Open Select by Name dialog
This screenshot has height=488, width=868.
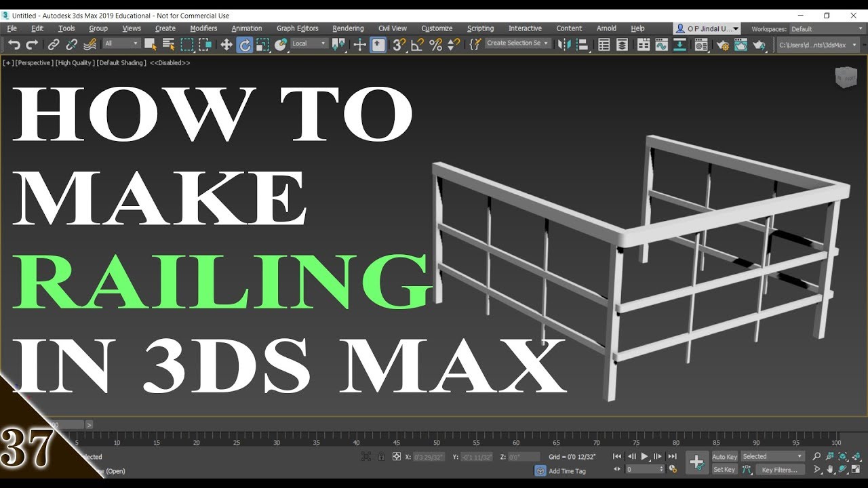coord(169,45)
